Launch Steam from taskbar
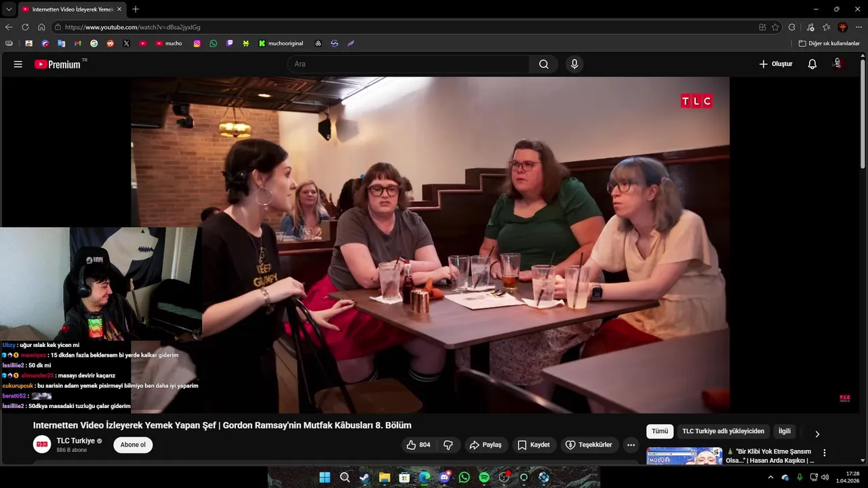 point(364,477)
